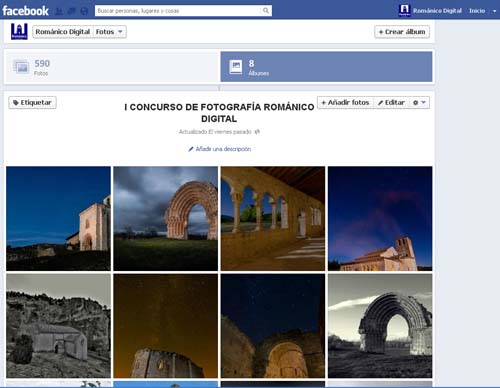Click Editar album button
The height and width of the screenshot is (388, 500).
(391, 102)
